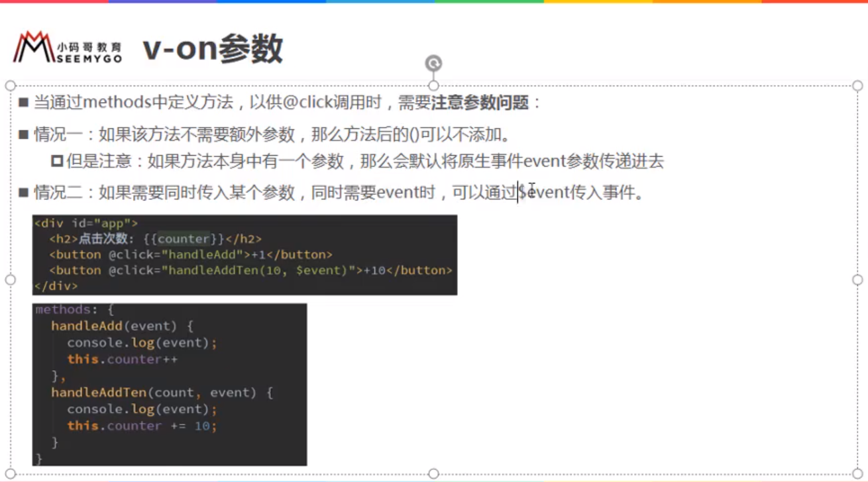Click "this.counter += 10;" code line
The height and width of the screenshot is (482, 868).
tap(142, 426)
